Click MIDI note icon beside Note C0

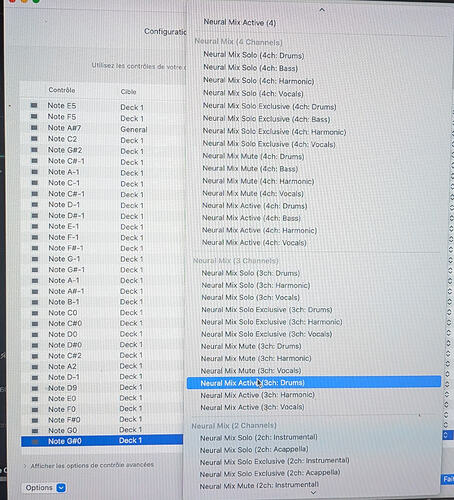pos(35,313)
